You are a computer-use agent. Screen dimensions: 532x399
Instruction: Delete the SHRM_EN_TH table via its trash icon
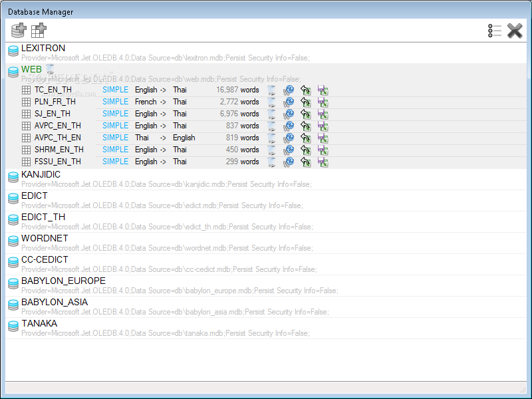tap(271, 150)
